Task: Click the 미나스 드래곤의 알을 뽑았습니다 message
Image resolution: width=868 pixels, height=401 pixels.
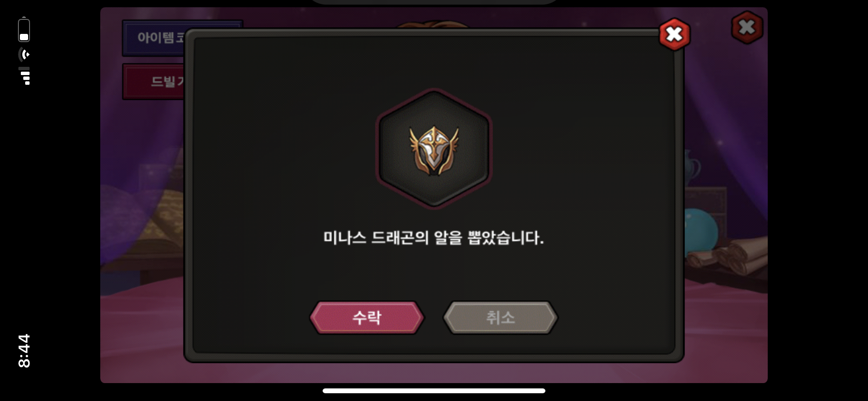Action: point(434,238)
